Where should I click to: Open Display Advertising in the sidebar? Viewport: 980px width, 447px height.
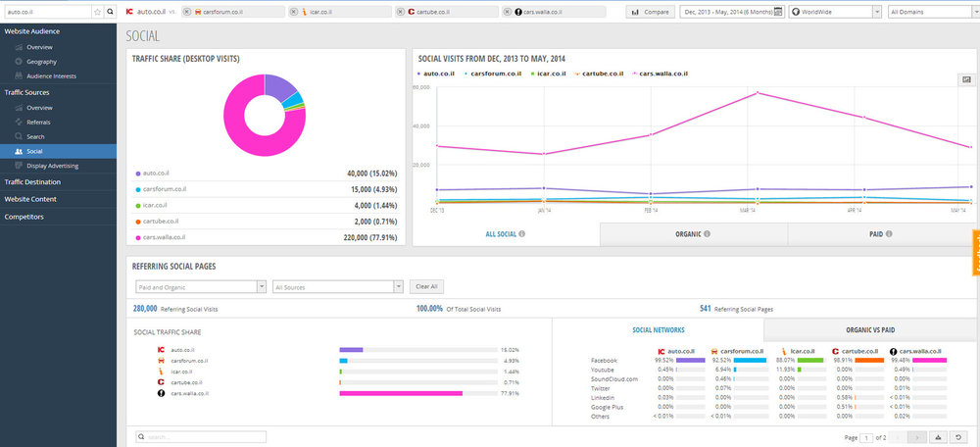pos(53,166)
